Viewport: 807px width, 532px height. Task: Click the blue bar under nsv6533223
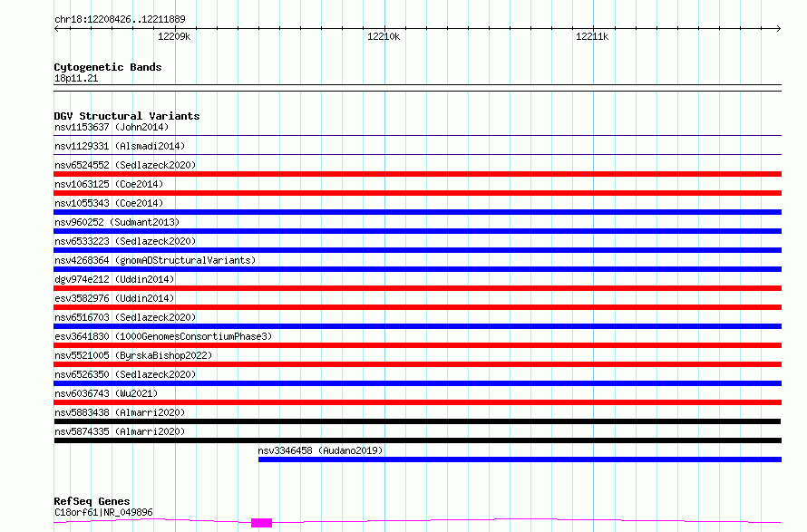417,250
